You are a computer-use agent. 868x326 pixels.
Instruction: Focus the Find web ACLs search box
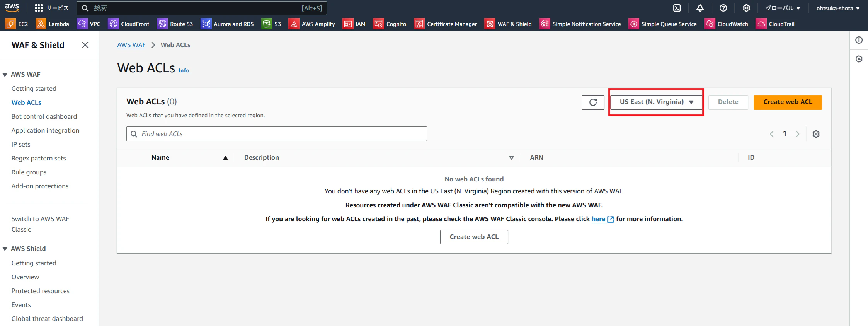click(x=277, y=134)
